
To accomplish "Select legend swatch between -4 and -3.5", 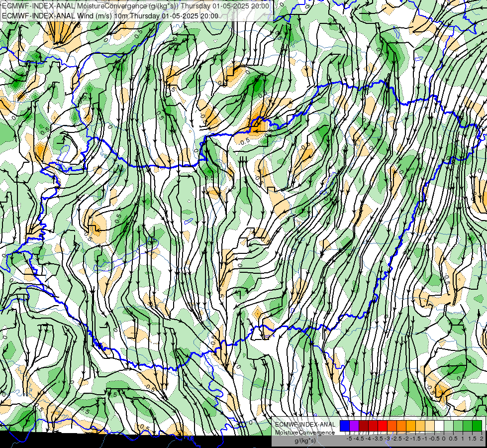I will coord(373,426).
